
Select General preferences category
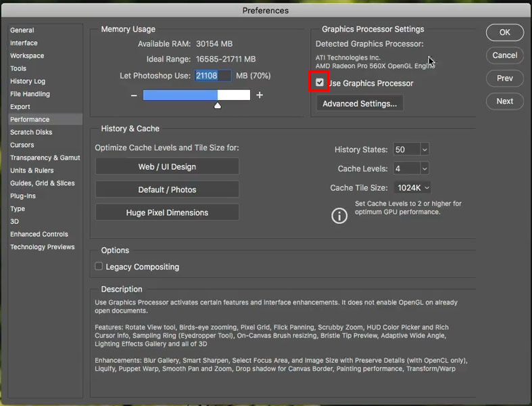tap(22, 30)
